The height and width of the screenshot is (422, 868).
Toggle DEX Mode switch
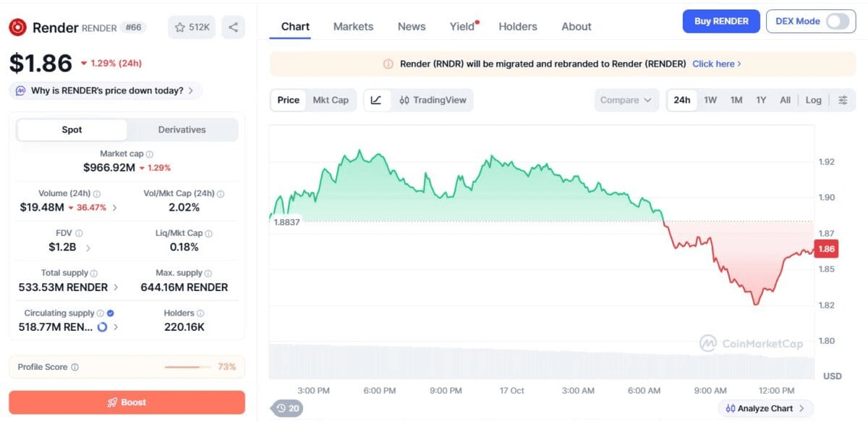838,21
